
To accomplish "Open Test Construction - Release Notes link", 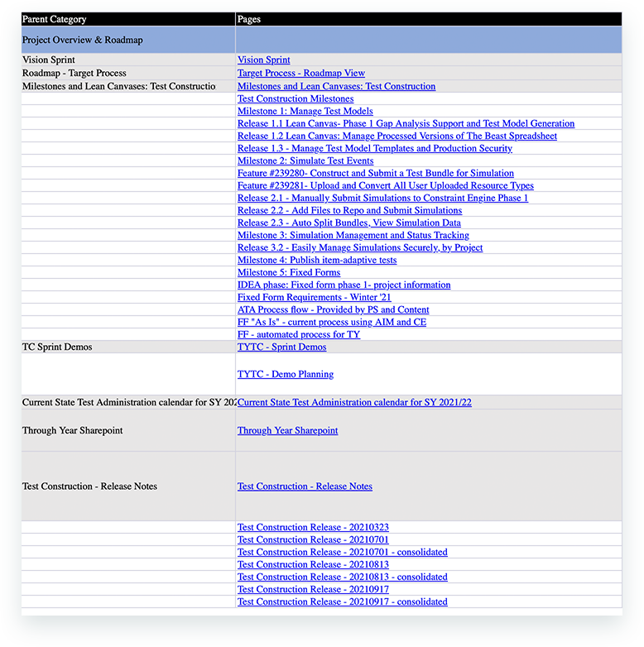I will click(x=305, y=486).
